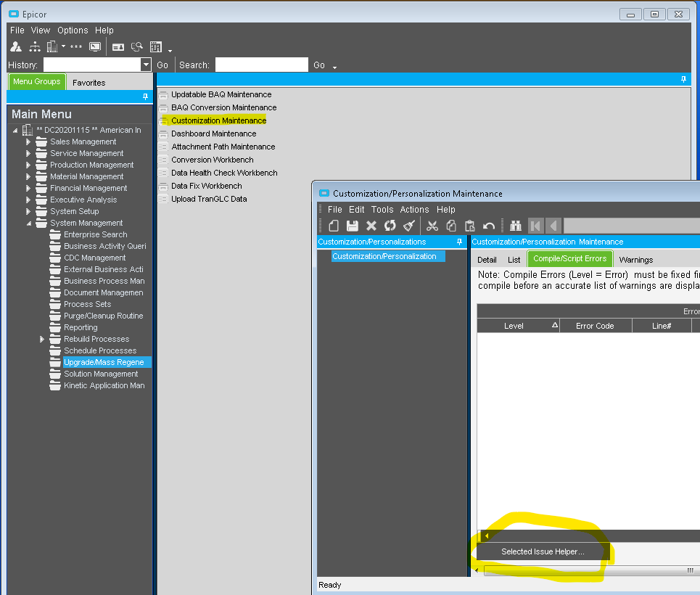The image size is (700, 595).
Task: Click Go button next to Search field
Action: pyautogui.click(x=318, y=65)
